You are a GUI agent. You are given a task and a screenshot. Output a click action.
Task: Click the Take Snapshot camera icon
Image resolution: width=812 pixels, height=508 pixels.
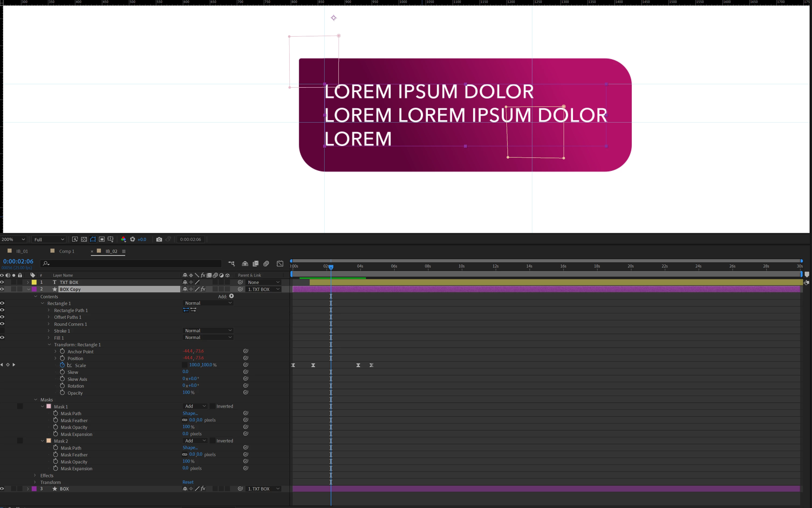coord(159,239)
